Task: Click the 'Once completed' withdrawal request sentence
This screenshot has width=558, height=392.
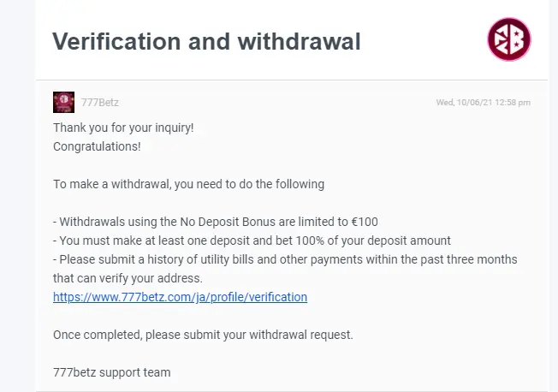Action: coord(203,335)
